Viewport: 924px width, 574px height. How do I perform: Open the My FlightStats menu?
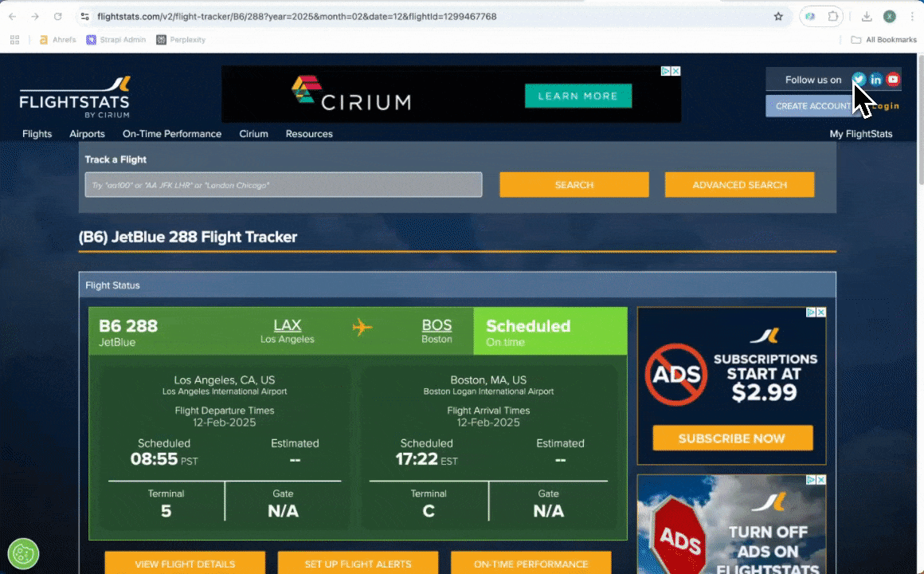(x=861, y=134)
